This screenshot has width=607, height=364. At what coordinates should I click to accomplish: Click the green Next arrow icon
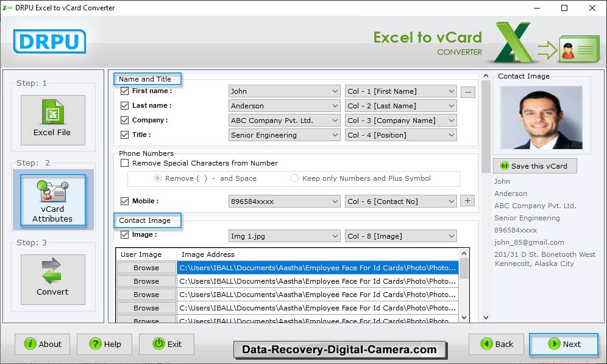pyautogui.click(x=554, y=343)
